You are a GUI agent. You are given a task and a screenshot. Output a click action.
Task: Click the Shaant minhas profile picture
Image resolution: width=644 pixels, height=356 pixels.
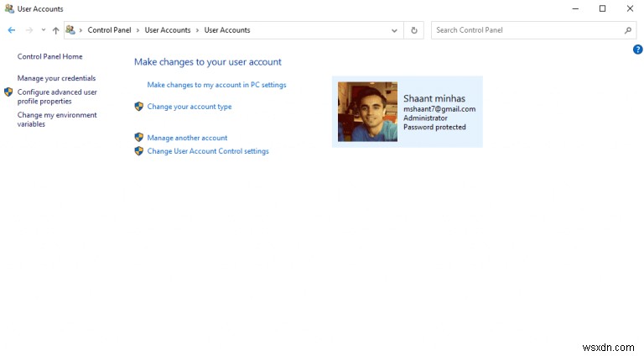pyautogui.click(x=367, y=112)
